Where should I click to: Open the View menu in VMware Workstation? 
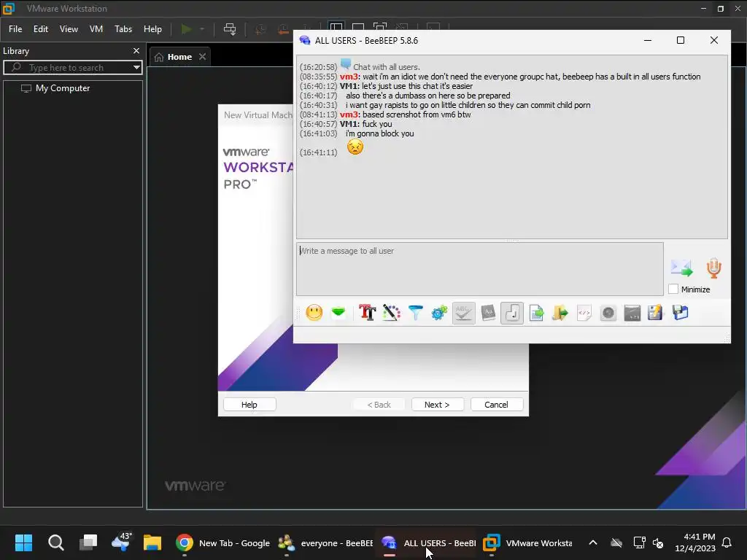coord(69,29)
